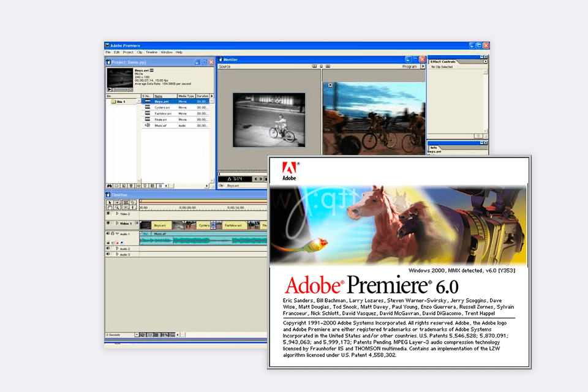Select the Cyclers.avi clip on the Video 1 track
Screen dimensions: 588x392
(203, 224)
